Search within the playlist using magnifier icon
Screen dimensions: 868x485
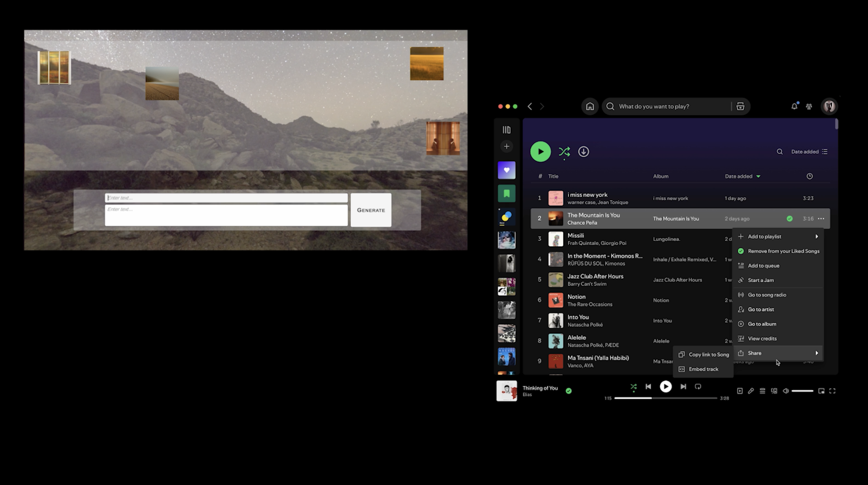click(x=780, y=152)
